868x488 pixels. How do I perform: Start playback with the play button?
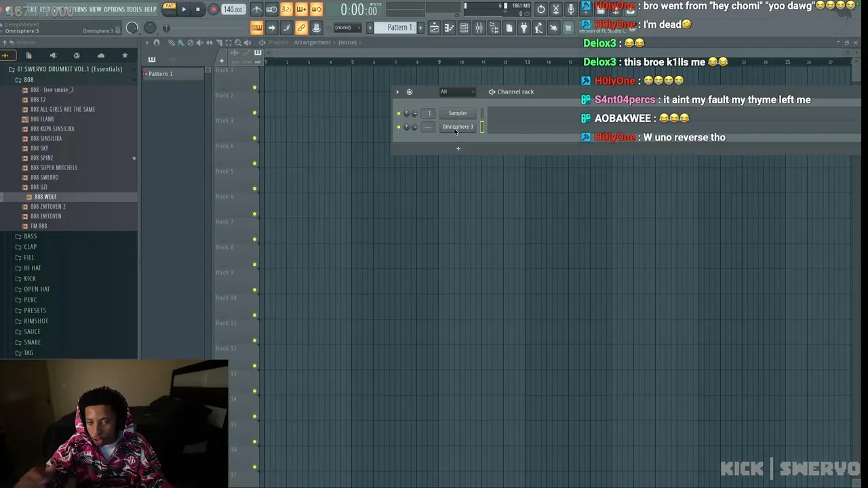184,9
